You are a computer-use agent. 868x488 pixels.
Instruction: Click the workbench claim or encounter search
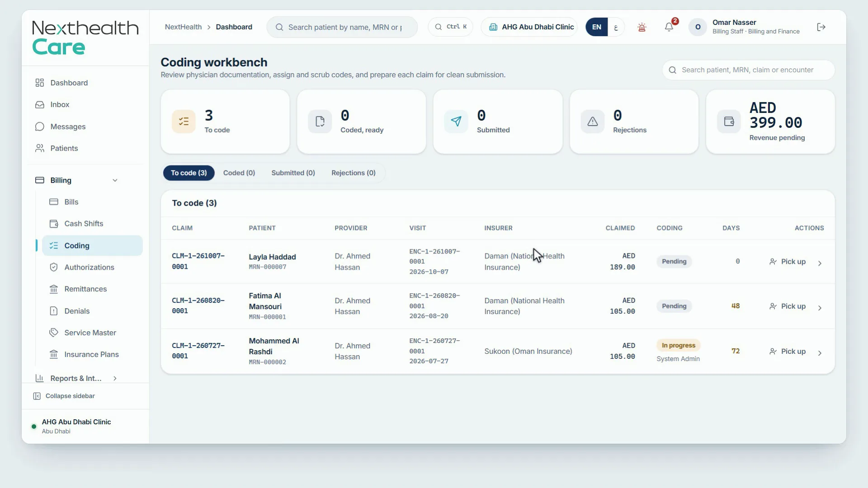748,70
